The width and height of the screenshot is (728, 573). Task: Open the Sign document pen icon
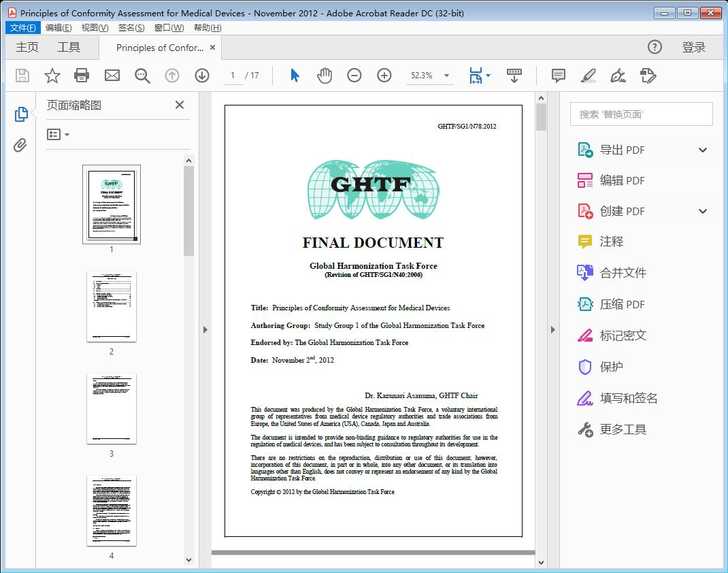coord(618,76)
